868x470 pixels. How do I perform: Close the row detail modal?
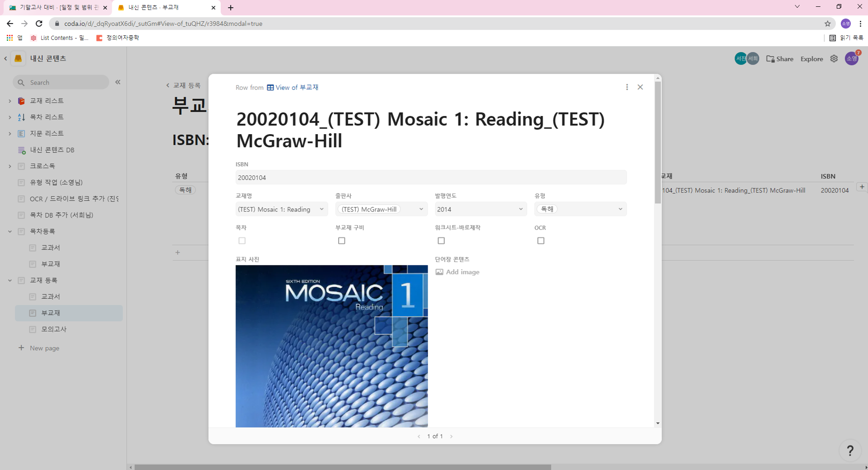click(640, 87)
